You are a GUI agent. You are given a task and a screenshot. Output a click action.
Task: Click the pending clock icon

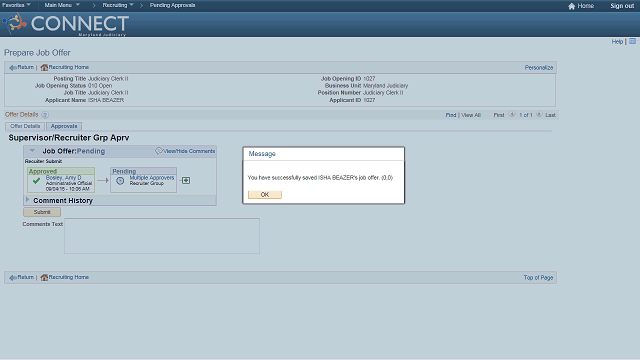pos(120,180)
